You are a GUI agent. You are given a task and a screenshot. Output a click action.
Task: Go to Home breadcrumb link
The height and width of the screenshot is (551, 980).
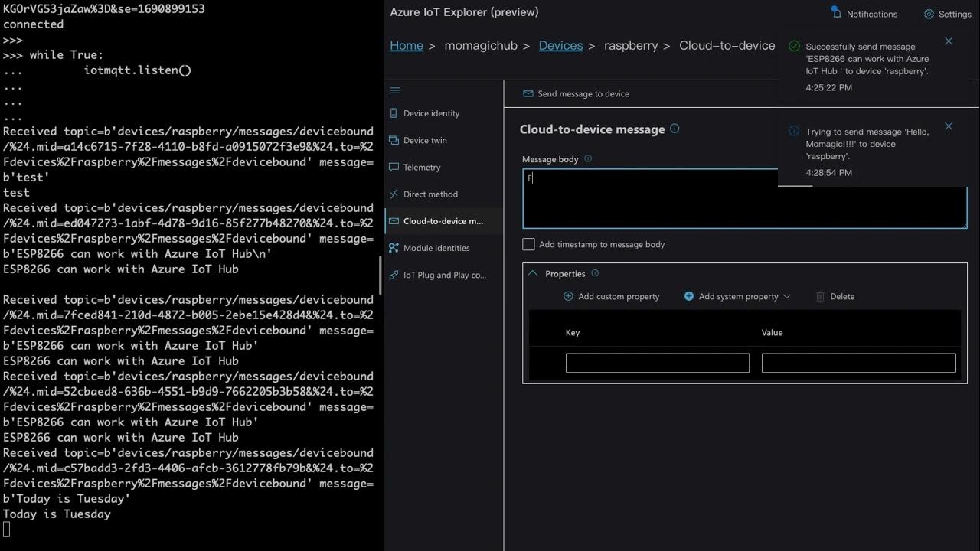click(x=407, y=45)
